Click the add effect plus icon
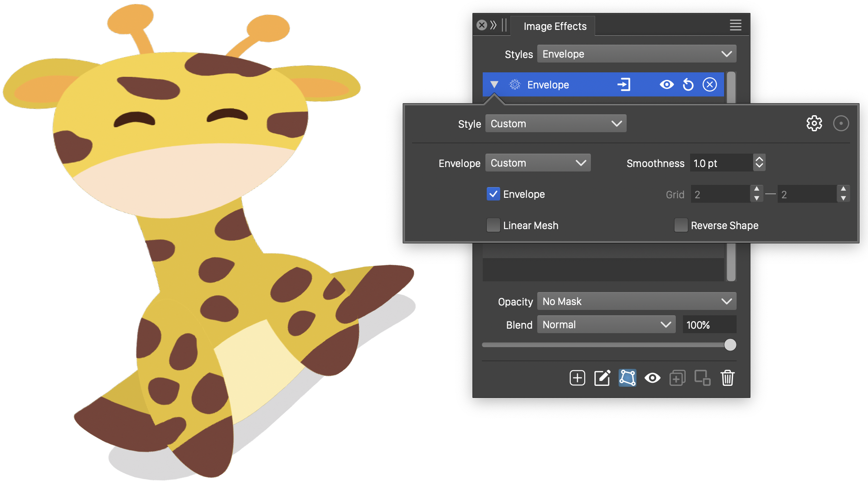This screenshot has height=485, width=868. coord(577,378)
